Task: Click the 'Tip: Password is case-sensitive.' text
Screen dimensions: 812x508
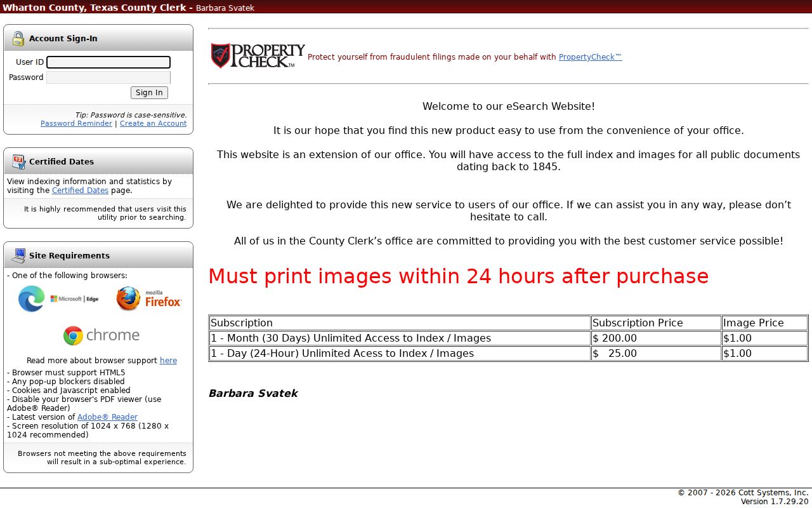Action: click(131, 115)
